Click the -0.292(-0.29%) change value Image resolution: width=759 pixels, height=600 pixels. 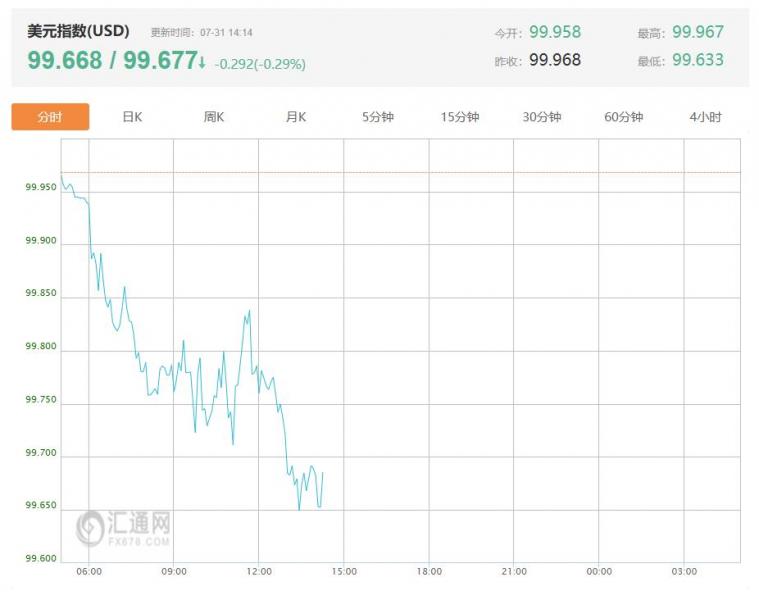pyautogui.click(x=260, y=64)
